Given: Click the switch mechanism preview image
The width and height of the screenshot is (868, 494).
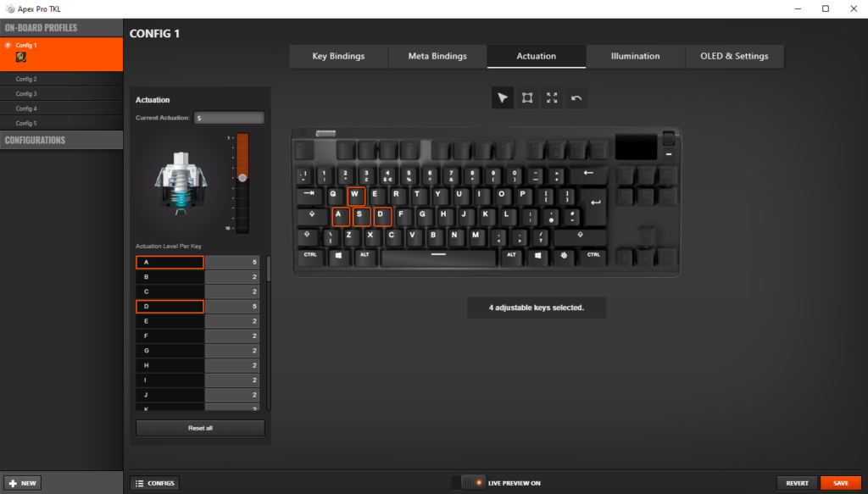Looking at the screenshot, I should [x=181, y=183].
